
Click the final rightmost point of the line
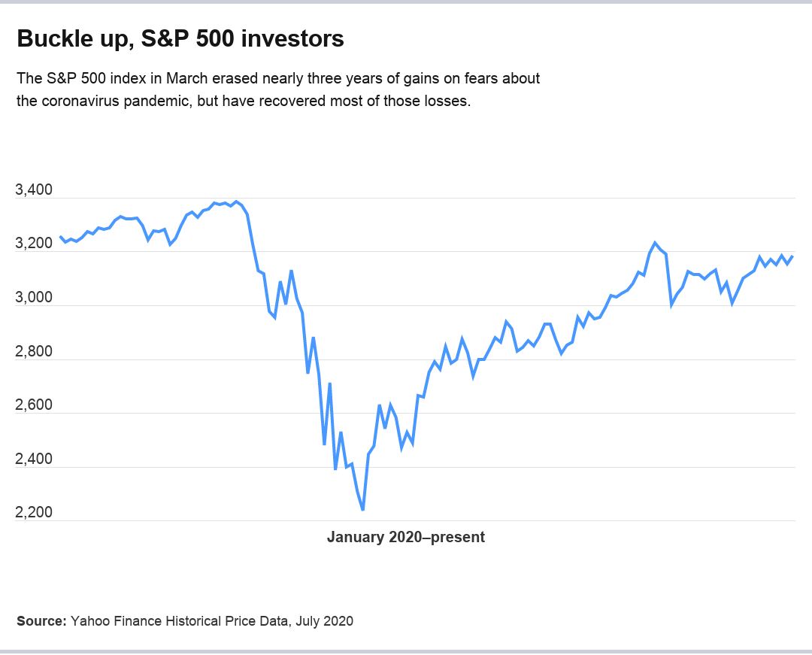point(792,256)
